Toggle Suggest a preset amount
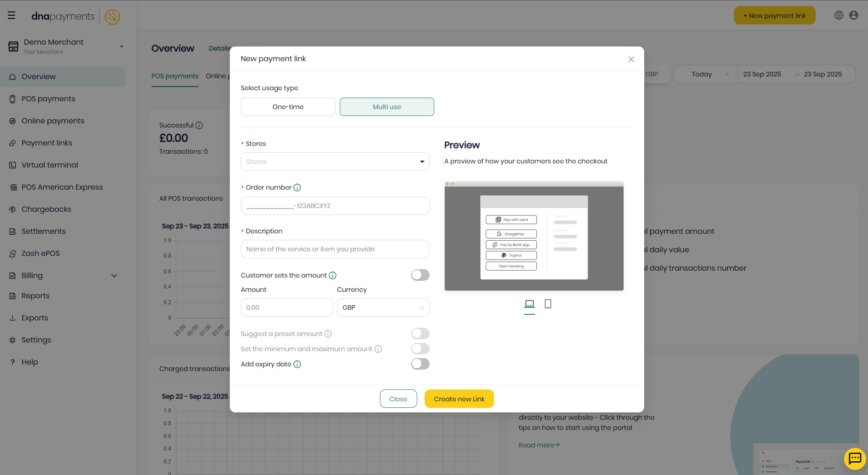The width and height of the screenshot is (868, 475). pyautogui.click(x=420, y=333)
